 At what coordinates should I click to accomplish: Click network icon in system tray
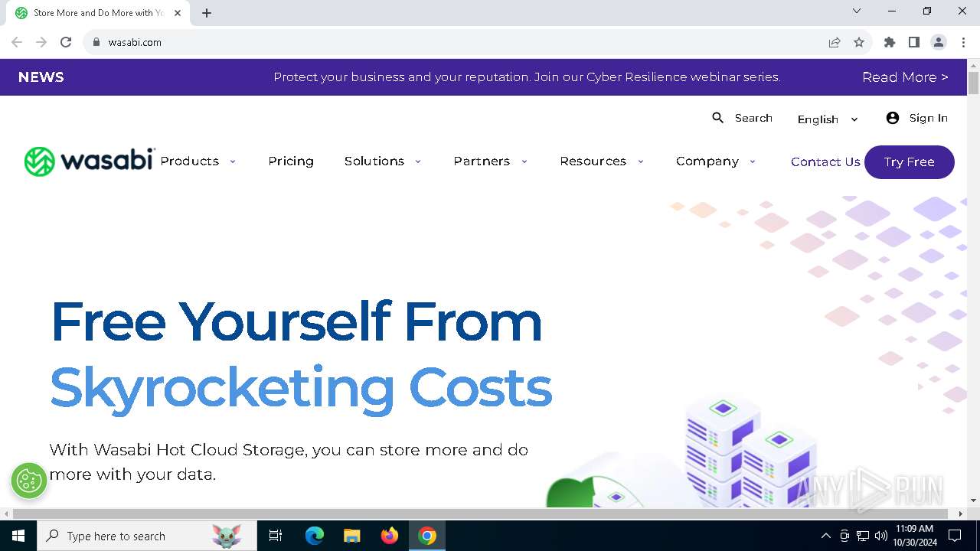click(x=863, y=536)
